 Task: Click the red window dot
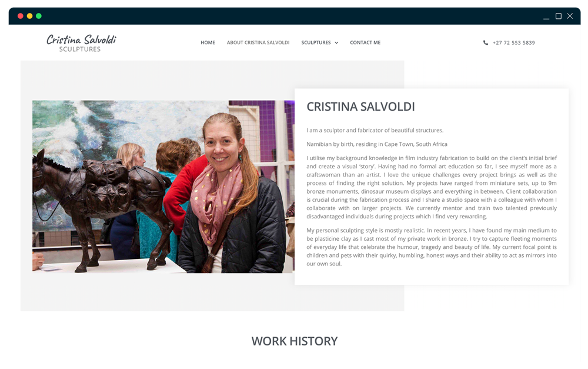(x=20, y=16)
